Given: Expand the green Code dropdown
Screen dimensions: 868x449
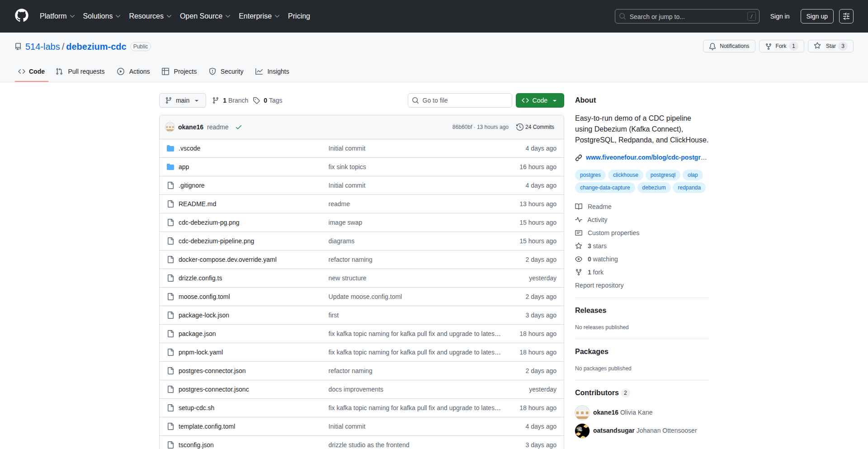Looking at the screenshot, I should tap(539, 100).
